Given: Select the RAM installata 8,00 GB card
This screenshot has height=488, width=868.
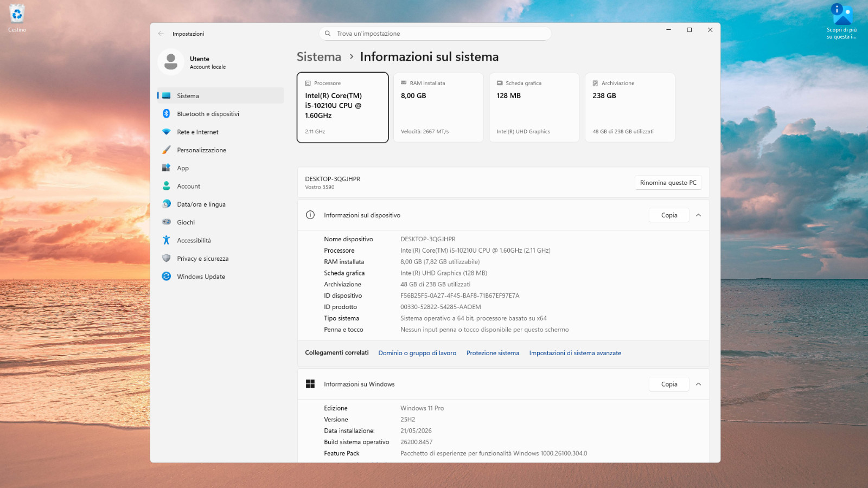Looking at the screenshot, I should tap(438, 107).
